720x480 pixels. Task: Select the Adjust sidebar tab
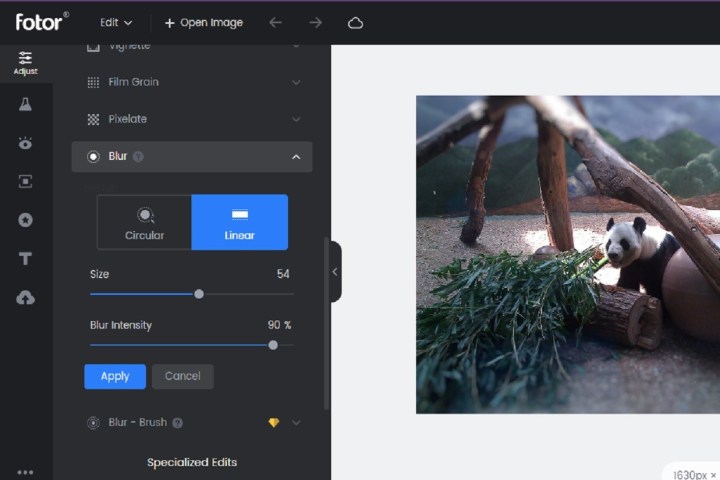[25, 63]
